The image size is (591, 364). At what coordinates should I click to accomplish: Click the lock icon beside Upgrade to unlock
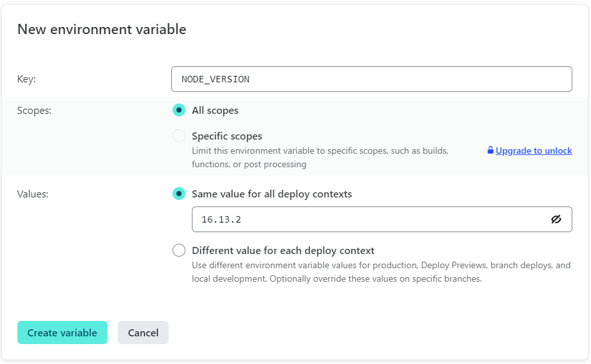491,150
